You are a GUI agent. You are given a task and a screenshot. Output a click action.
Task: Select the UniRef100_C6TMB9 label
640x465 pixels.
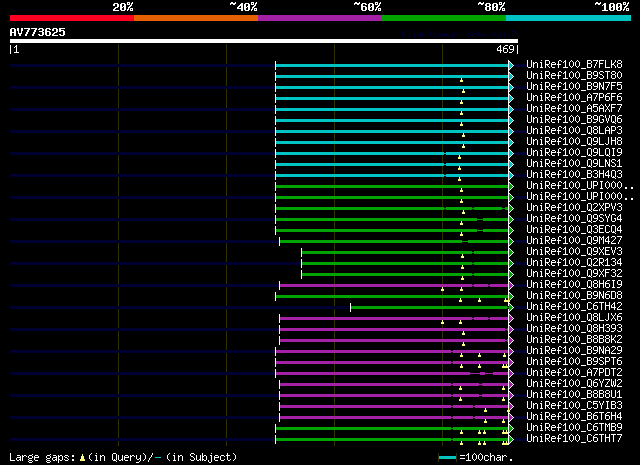tap(574, 428)
